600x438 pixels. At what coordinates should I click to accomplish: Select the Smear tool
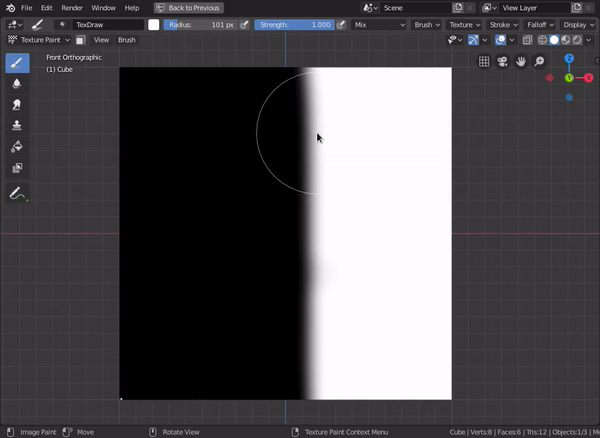(x=17, y=105)
